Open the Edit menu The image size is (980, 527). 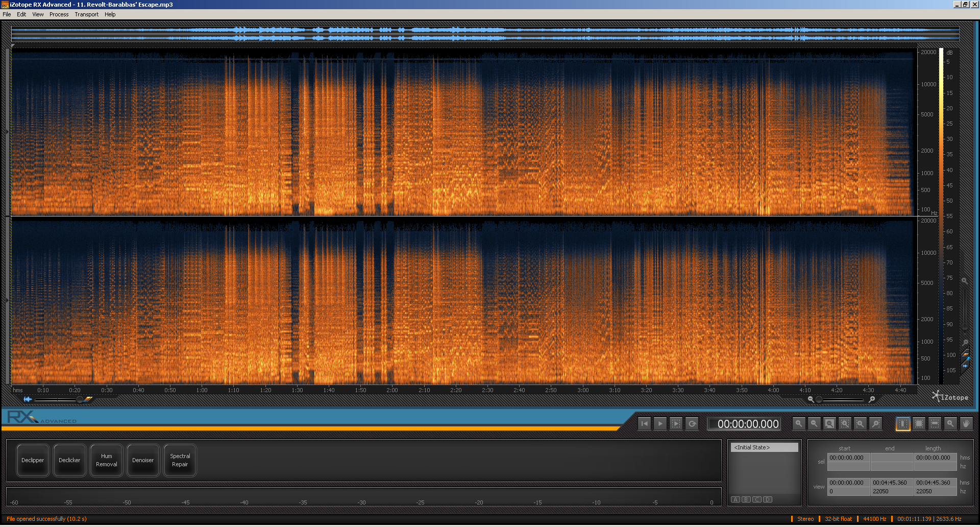tap(21, 14)
